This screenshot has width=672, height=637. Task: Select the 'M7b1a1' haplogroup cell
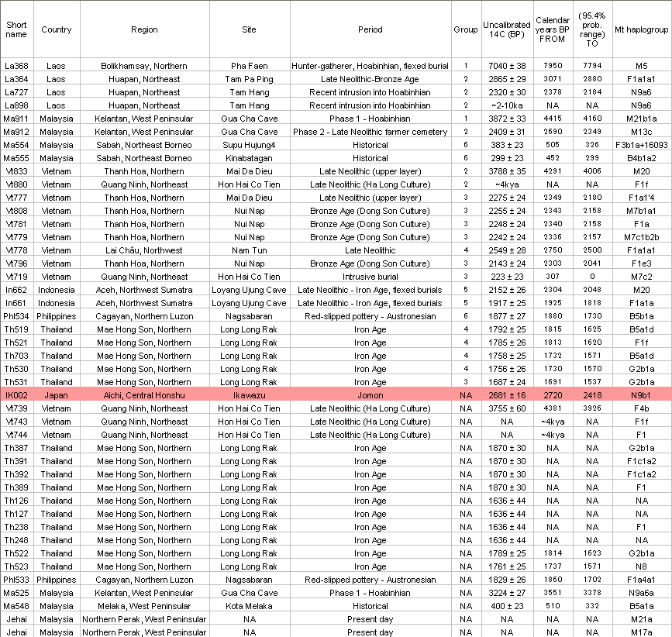(x=642, y=211)
